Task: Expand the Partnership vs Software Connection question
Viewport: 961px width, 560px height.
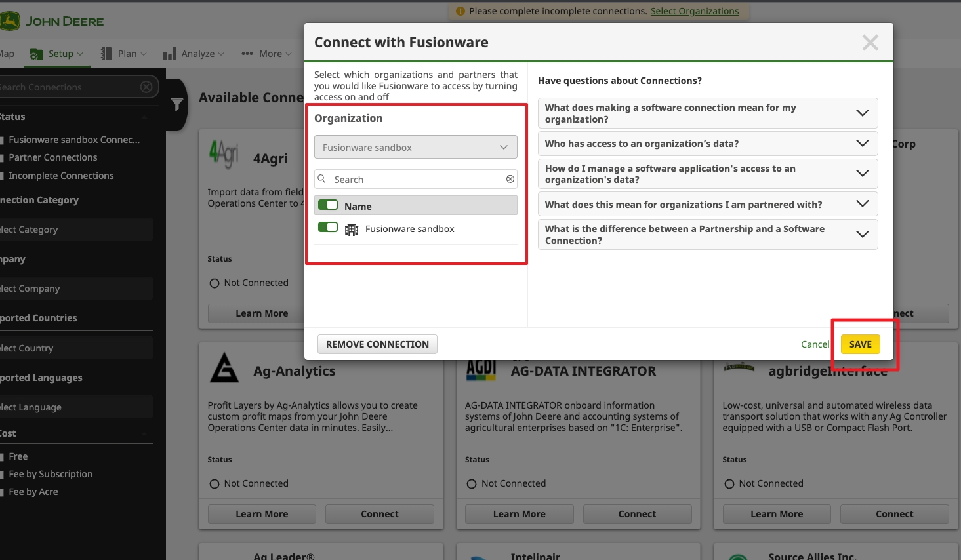Action: 707,235
